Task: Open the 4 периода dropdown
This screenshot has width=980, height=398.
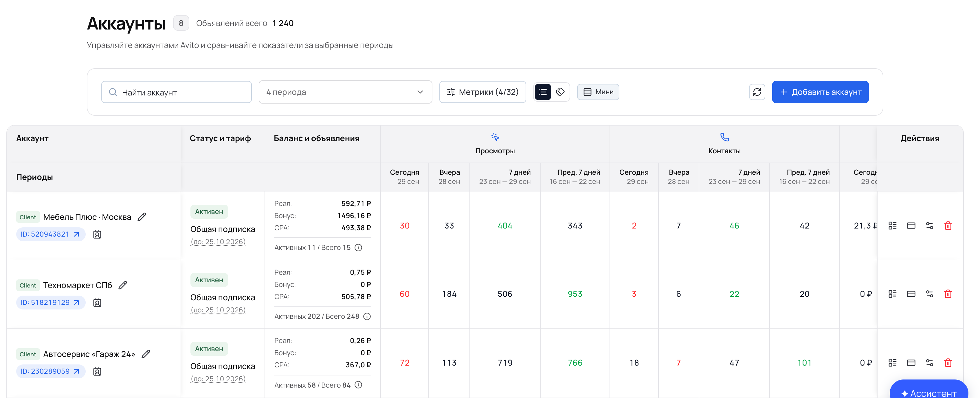Action: 345,92
